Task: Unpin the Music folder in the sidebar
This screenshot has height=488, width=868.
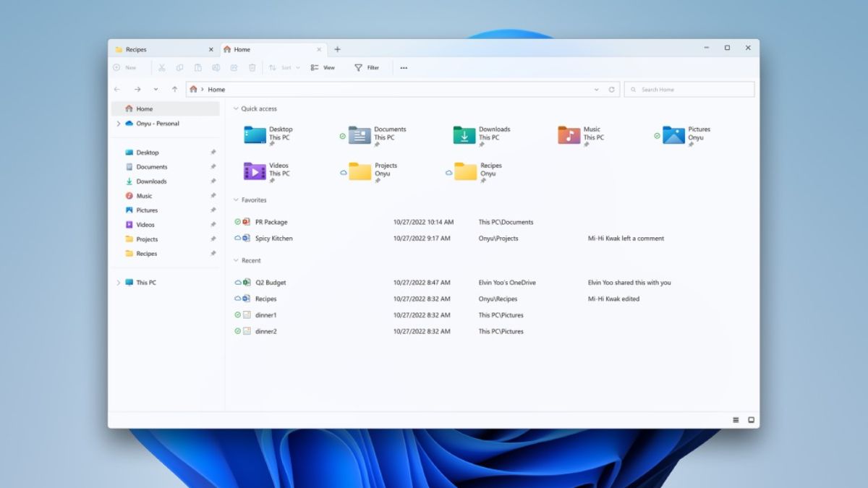Action: [x=215, y=195]
